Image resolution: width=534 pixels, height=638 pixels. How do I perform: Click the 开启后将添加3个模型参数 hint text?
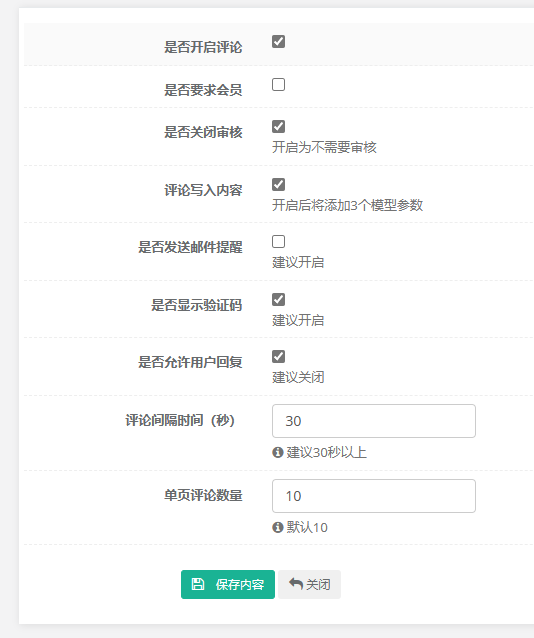[x=348, y=205]
